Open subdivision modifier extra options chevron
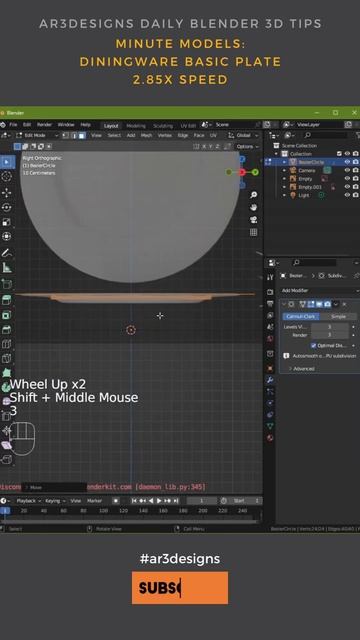Viewport: 360px width, 640px height. click(x=336, y=304)
